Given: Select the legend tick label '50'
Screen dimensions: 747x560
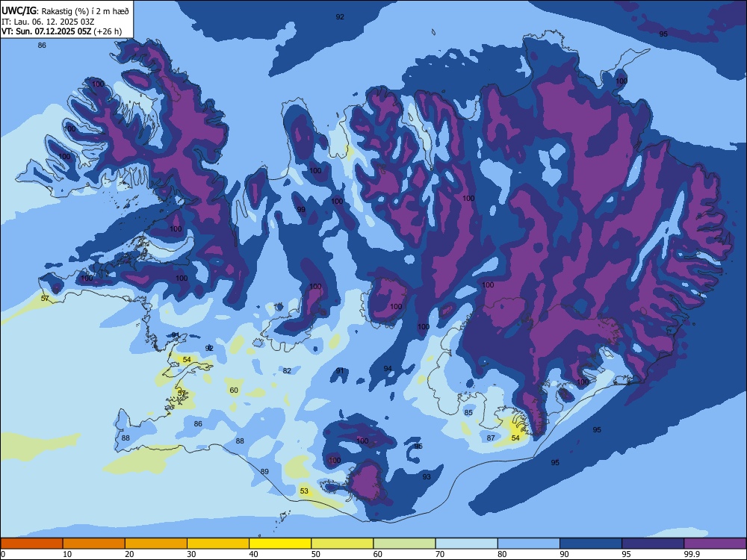Looking at the screenshot, I should [315, 554].
